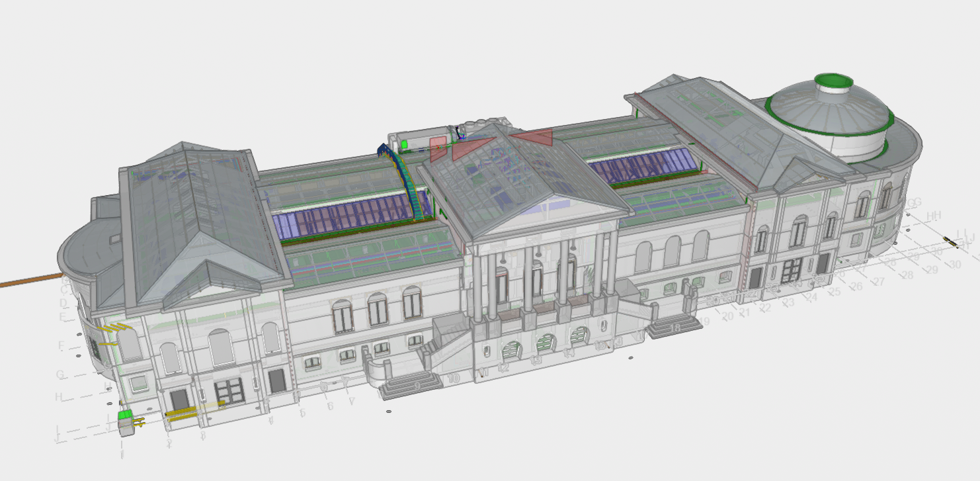Click the black and yellow marker at far right
980x481 pixels.
point(952,242)
